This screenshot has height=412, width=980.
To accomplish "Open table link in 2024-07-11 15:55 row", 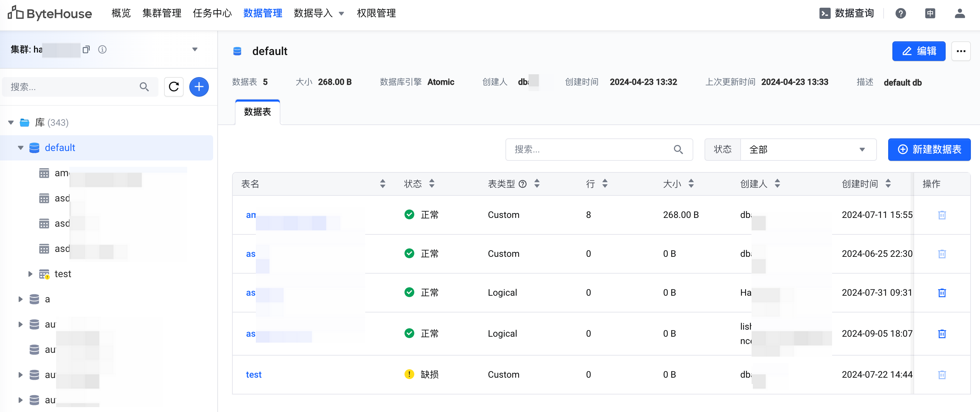I will click(251, 215).
